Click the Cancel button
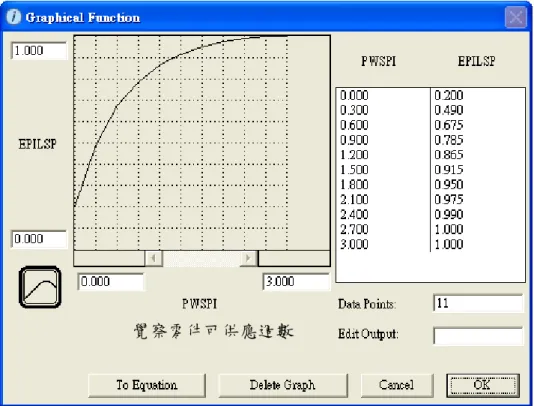The image size is (534, 406). click(397, 385)
